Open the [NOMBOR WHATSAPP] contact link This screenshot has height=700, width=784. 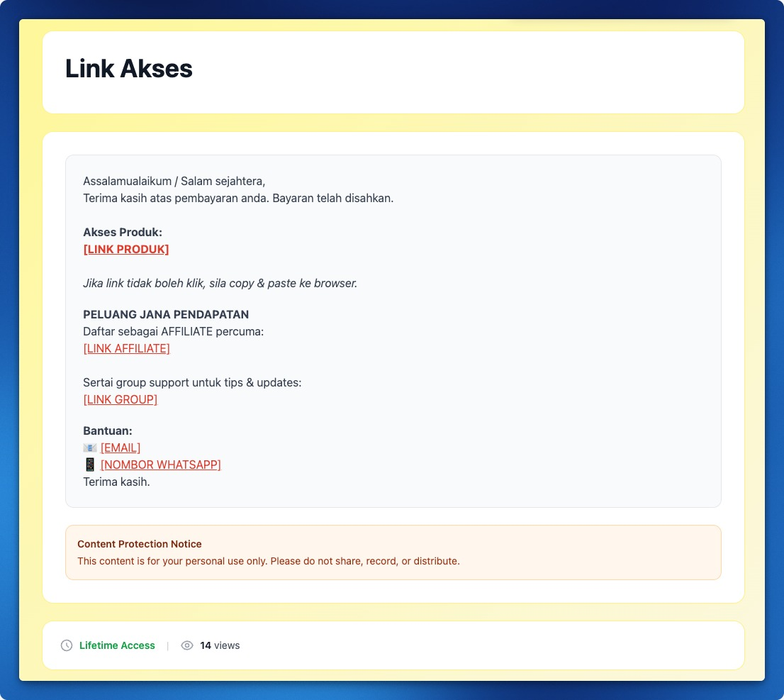pos(161,465)
